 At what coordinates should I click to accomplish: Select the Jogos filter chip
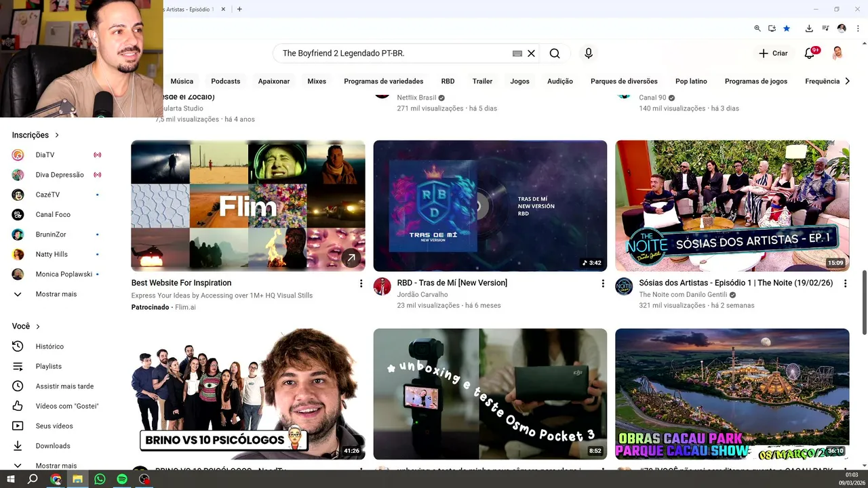(520, 81)
